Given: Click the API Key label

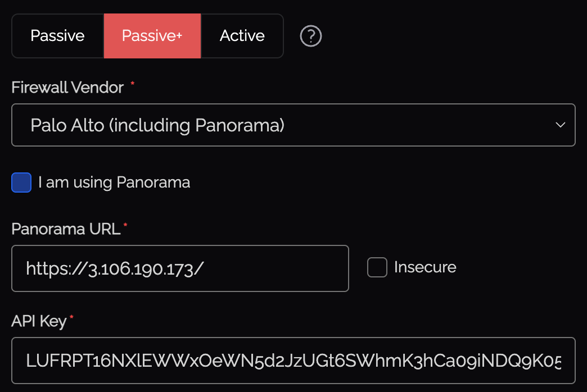Looking at the screenshot, I should pos(39,321).
